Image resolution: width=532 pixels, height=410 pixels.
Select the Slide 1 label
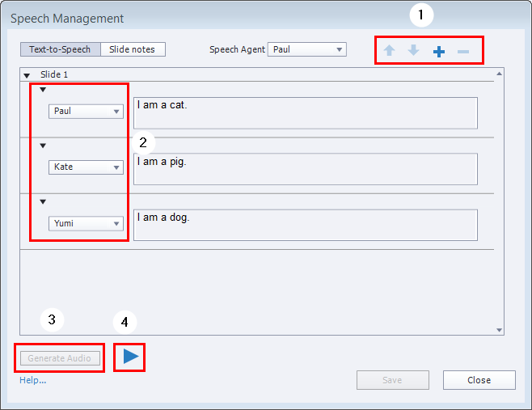[54, 74]
